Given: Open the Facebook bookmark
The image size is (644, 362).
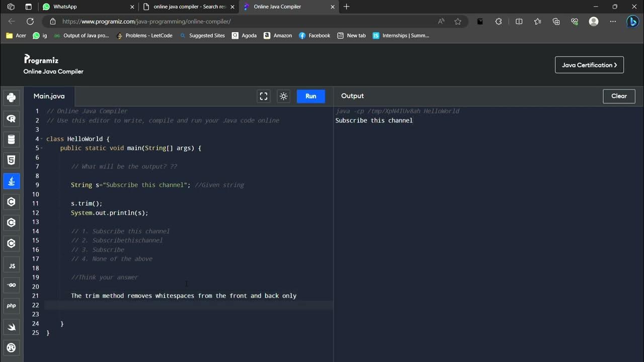Looking at the screenshot, I should pyautogui.click(x=314, y=36).
